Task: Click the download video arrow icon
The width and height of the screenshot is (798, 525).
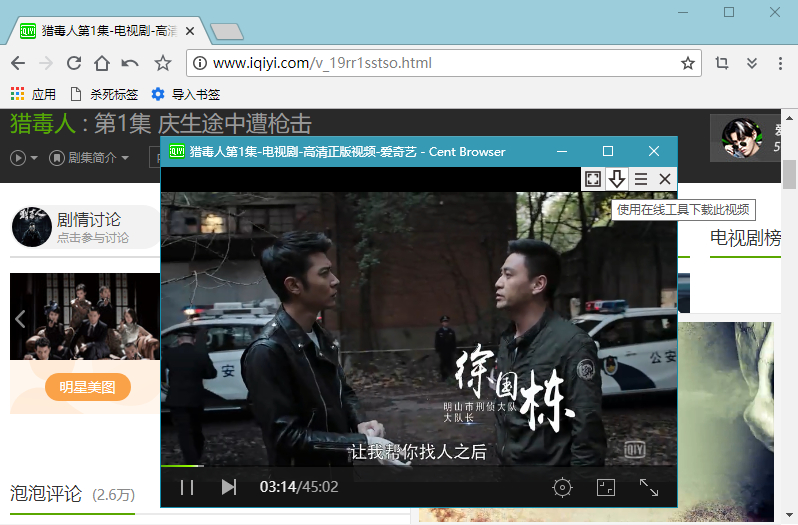Action: (617, 179)
